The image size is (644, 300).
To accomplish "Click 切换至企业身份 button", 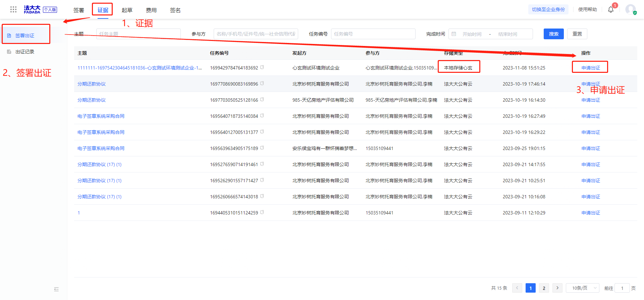I will (x=548, y=9).
